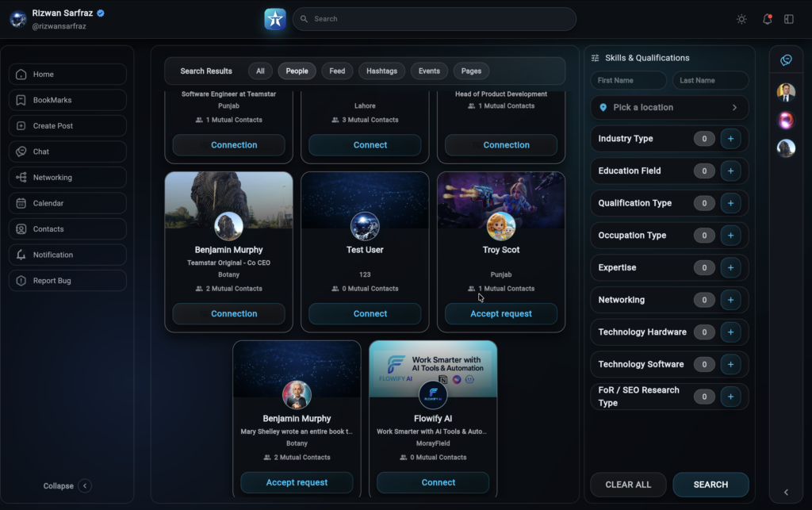Collapse the right contacts panel chevron
Viewport: 812px width, 510px height.
(x=786, y=492)
